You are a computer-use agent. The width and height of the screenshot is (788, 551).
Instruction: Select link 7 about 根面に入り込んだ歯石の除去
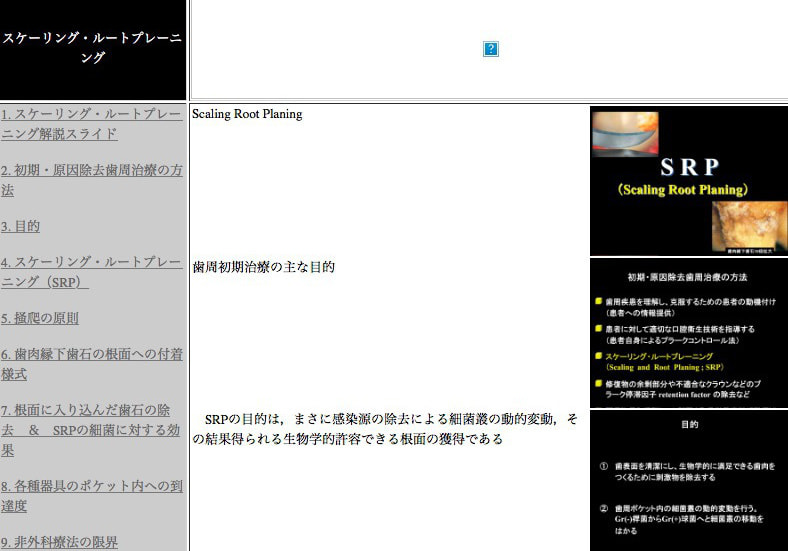click(92, 430)
